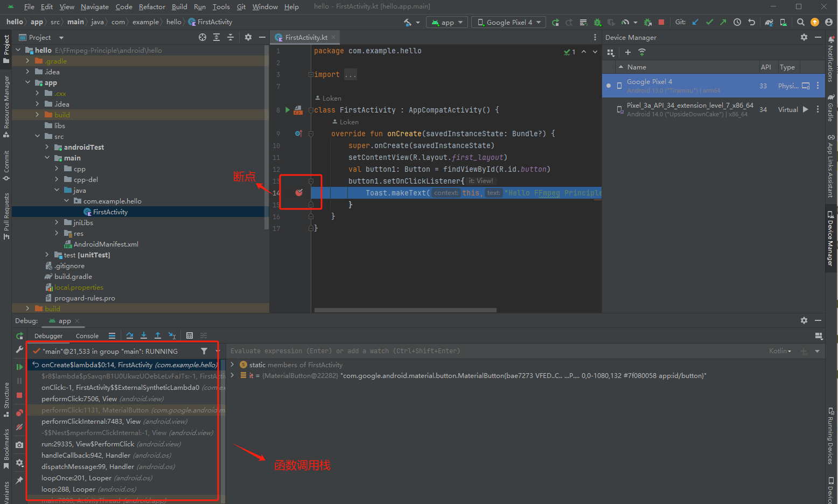Screen dimensions: 838x504
Task: Click the Debug app bug icon
Action: pos(597,22)
